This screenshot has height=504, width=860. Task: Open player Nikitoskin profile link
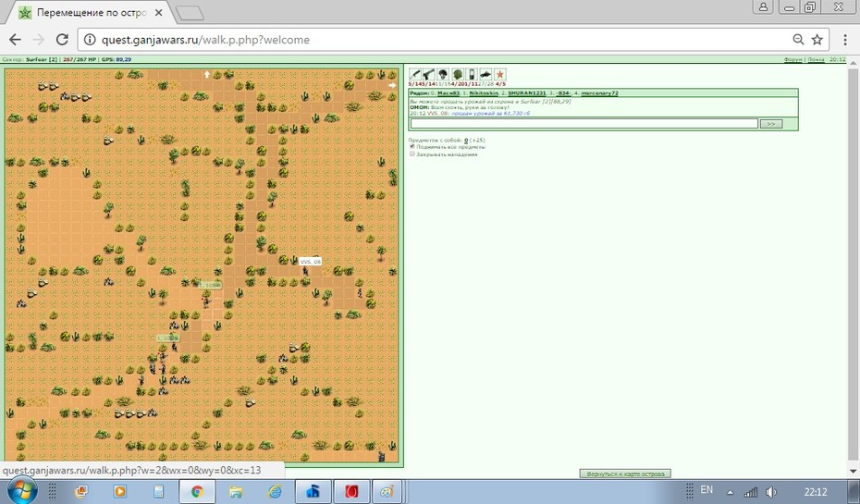484,93
